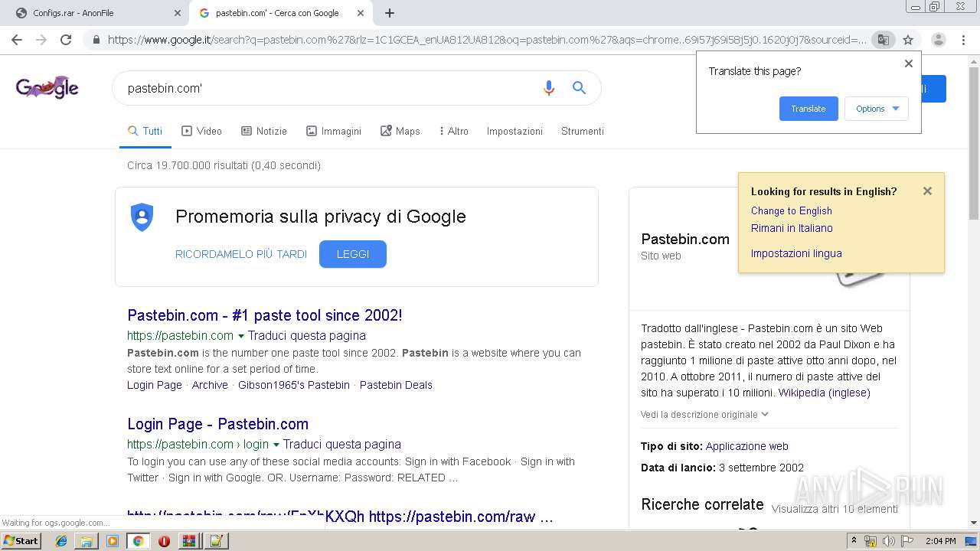Expand 'Vedi la descrizione originale'
Viewport: 980px width, 551px height.
[704, 414]
